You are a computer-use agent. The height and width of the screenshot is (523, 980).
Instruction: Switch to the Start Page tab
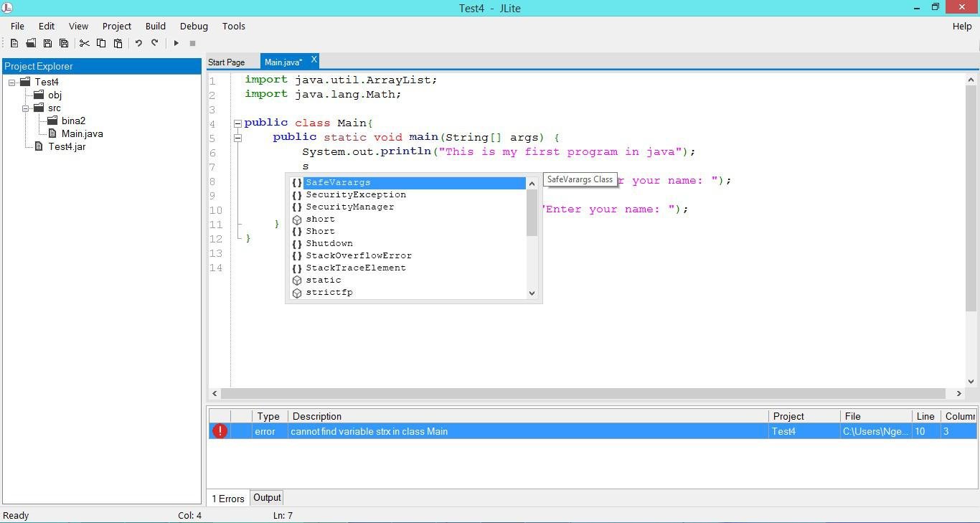click(x=226, y=62)
